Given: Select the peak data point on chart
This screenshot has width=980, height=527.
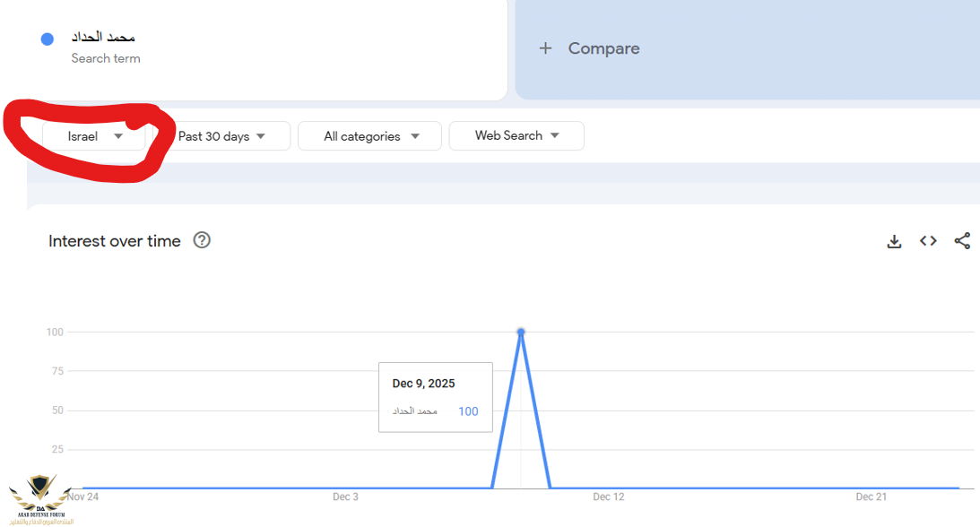Looking at the screenshot, I should pyautogui.click(x=521, y=333).
